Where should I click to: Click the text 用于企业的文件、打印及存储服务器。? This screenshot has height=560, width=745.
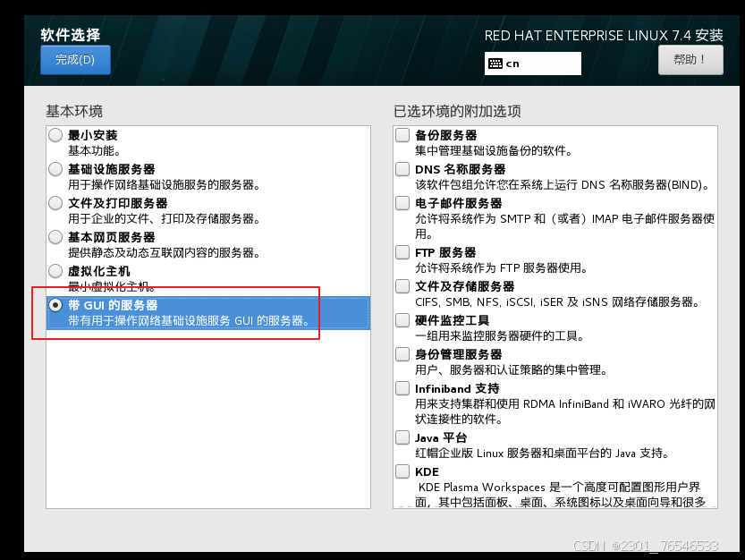(164, 218)
